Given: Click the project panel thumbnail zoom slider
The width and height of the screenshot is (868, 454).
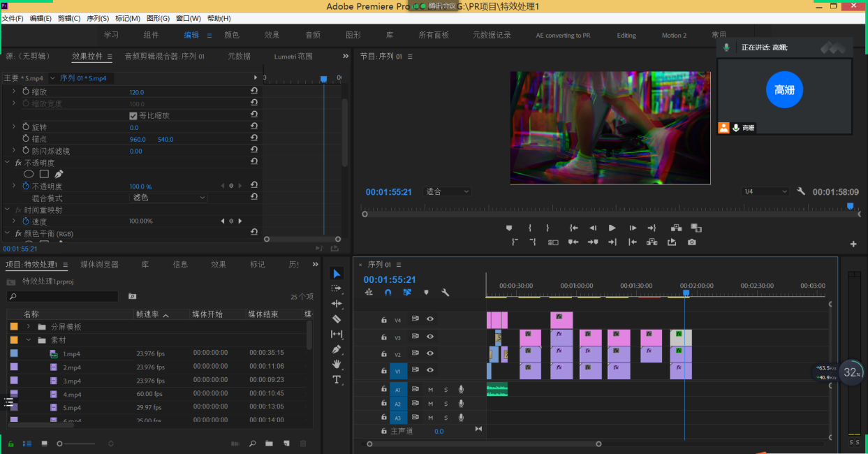Looking at the screenshot, I should pyautogui.click(x=60, y=444).
